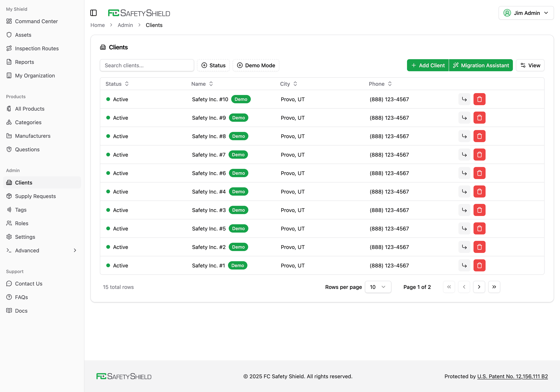This screenshot has width=560, height=392.
Task: Open the Rows per page dropdown
Action: click(x=378, y=287)
